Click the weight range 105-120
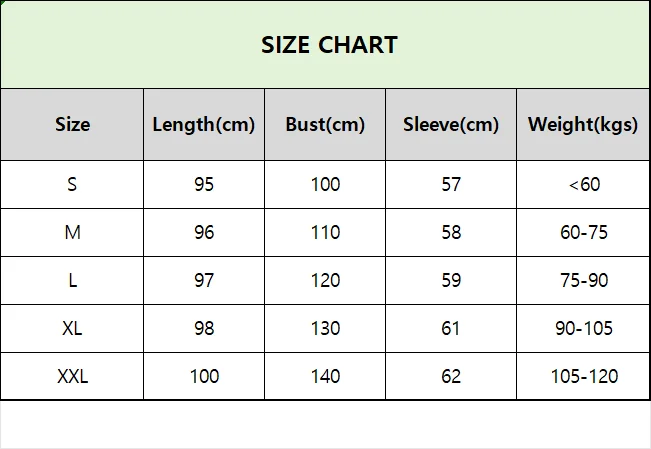 (x=583, y=376)
